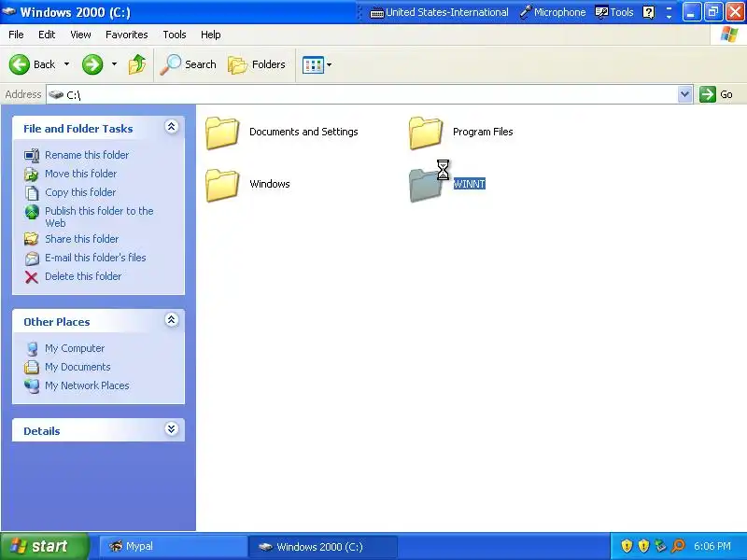747x560 pixels.
Task: Click the green Back arrow icon
Action: [x=20, y=64]
